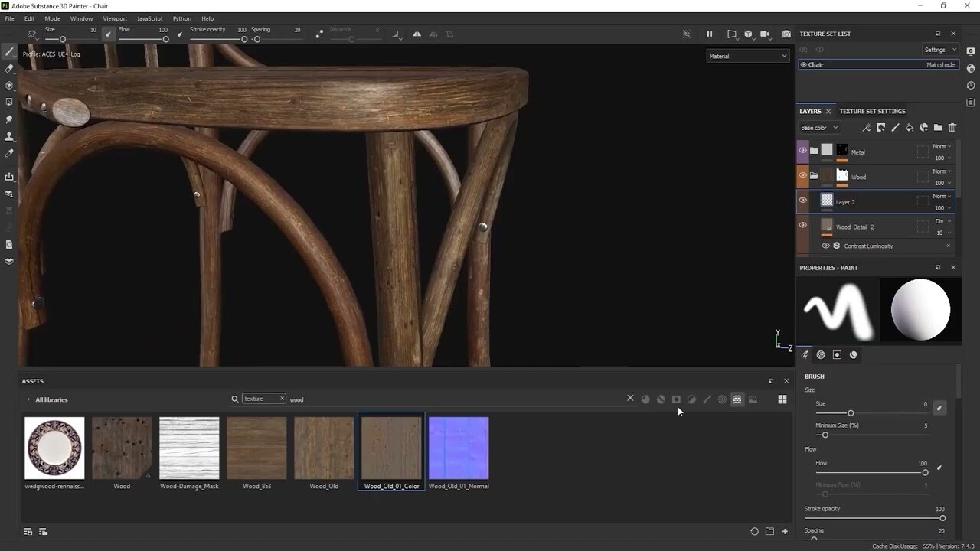This screenshot has height=551, width=980.
Task: Open the Base color channel dropdown
Action: (819, 128)
